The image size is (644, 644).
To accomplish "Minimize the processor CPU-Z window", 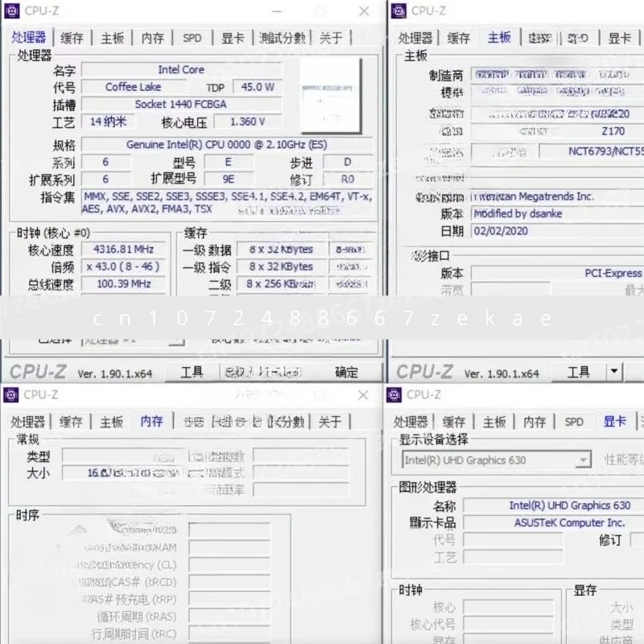I will pos(277,11).
